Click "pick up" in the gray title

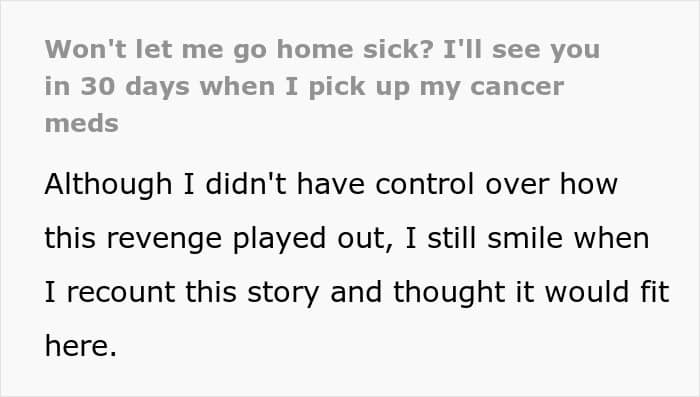pyautogui.click(x=359, y=86)
